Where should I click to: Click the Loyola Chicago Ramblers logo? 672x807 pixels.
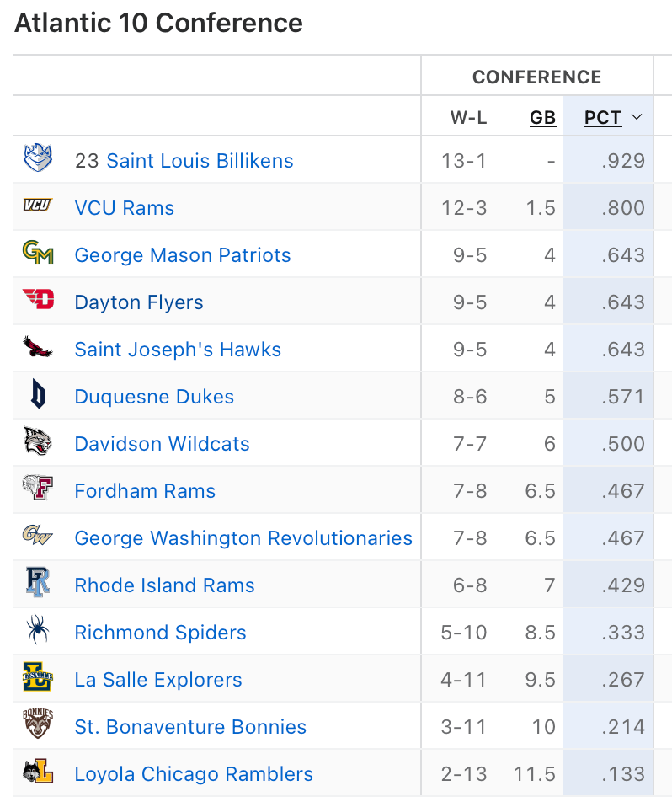[38, 772]
